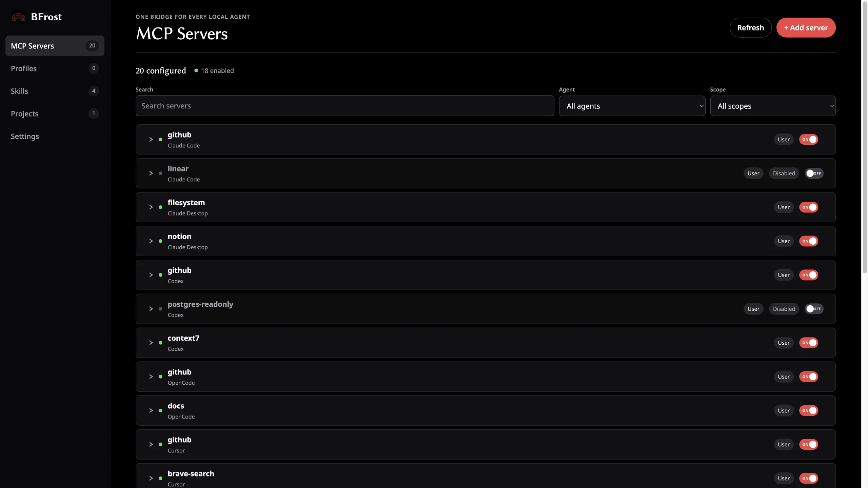Expand the github OpenCode row chevron
868x488 pixels.
(x=151, y=377)
